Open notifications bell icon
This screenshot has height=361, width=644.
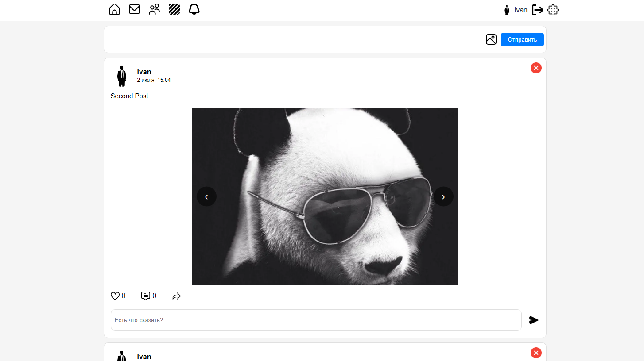point(194,9)
